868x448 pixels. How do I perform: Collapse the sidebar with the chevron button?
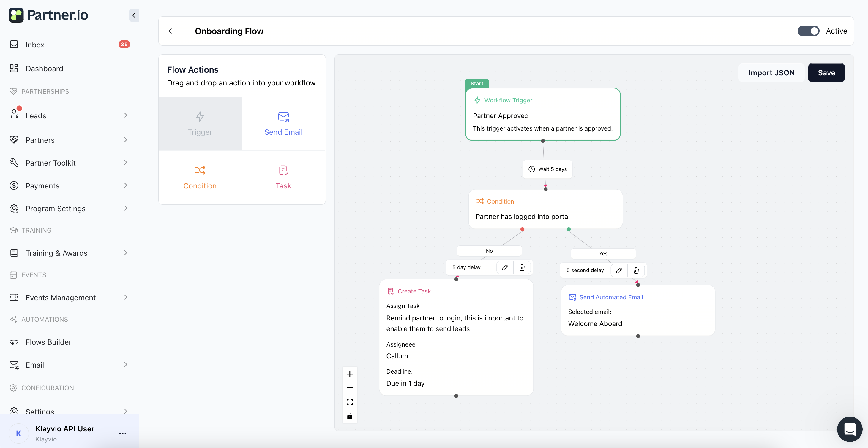134,15
